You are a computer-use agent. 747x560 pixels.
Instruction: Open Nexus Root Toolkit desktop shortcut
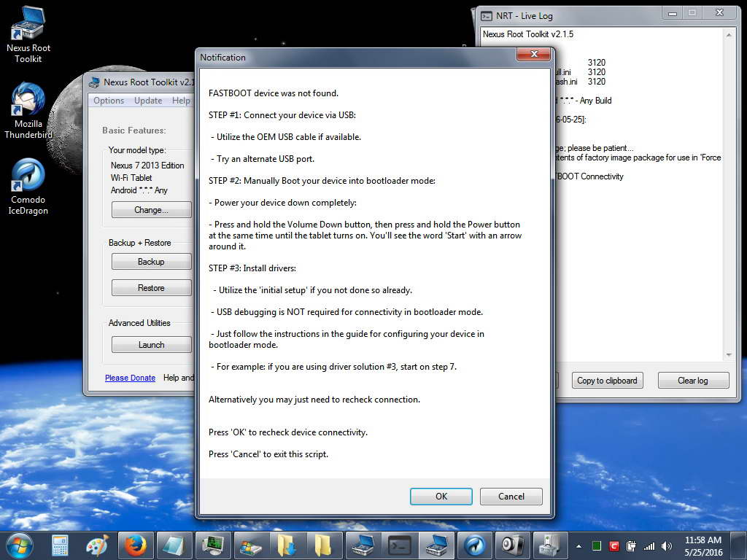(28, 34)
